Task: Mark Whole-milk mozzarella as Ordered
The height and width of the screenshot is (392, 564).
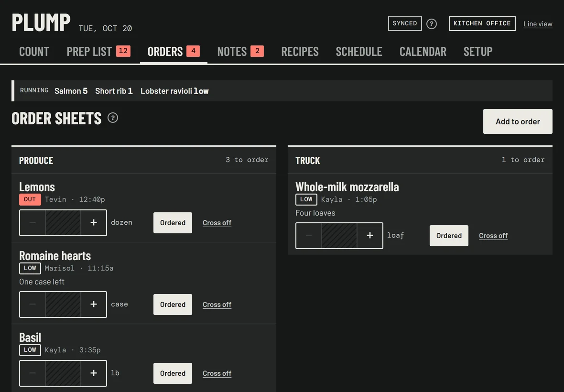Action: click(449, 236)
